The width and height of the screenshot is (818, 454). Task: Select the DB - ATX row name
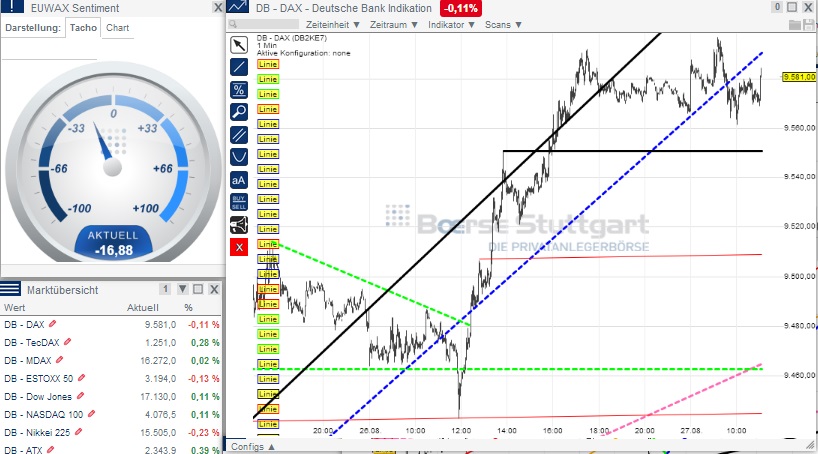coord(23,449)
